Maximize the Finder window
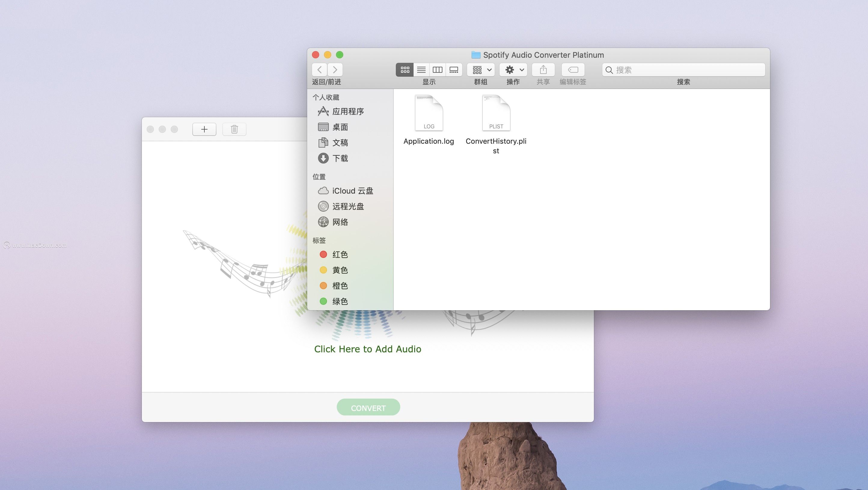The height and width of the screenshot is (490, 868). pyautogui.click(x=340, y=55)
